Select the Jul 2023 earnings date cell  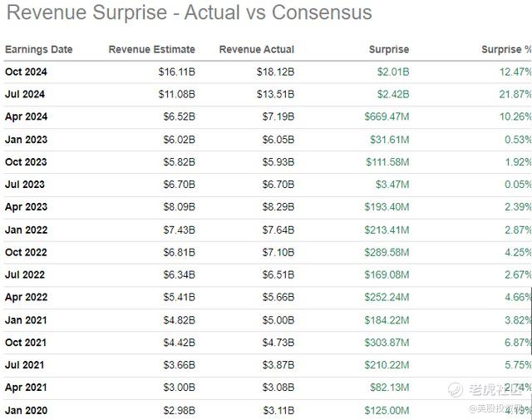pyautogui.click(x=25, y=185)
